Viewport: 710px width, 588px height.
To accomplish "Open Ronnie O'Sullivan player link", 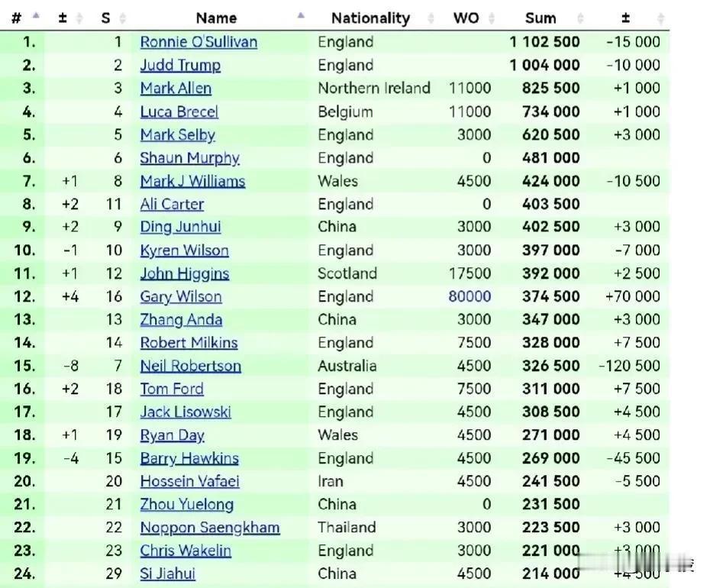I will [198, 42].
